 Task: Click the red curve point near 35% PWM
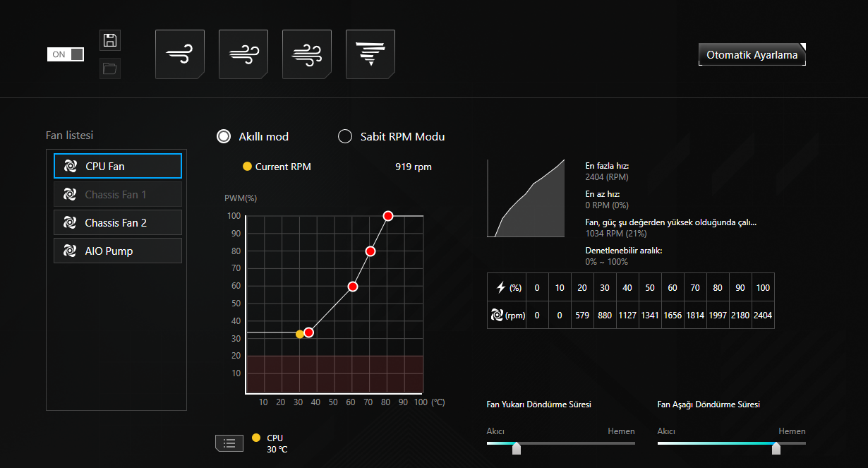308,332
